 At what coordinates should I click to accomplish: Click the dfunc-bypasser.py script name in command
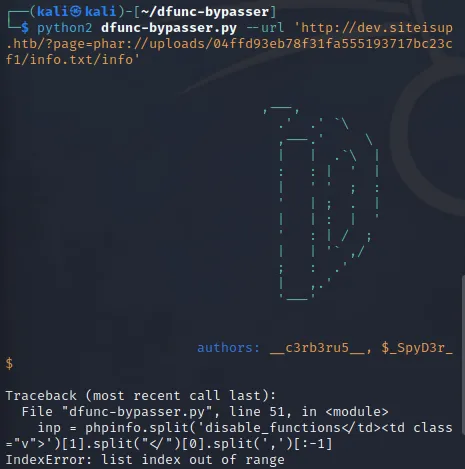[169, 28]
